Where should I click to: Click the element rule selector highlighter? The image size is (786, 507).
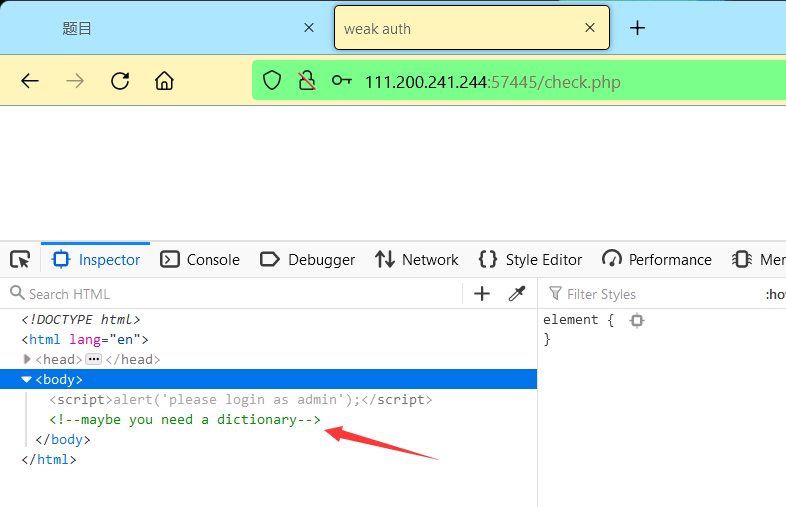637,320
